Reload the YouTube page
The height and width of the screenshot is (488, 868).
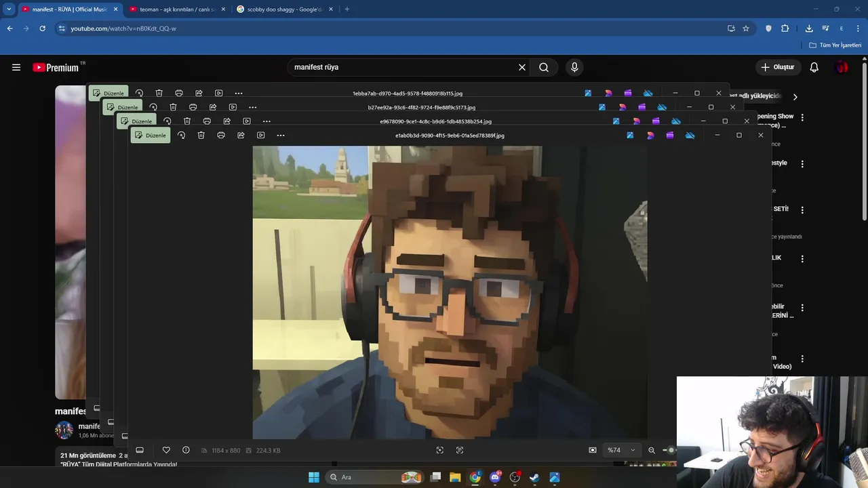42,28
